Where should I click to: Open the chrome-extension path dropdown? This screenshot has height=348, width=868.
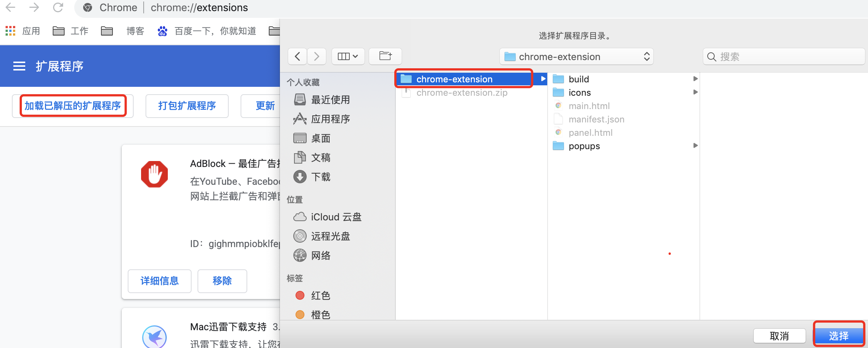click(576, 56)
